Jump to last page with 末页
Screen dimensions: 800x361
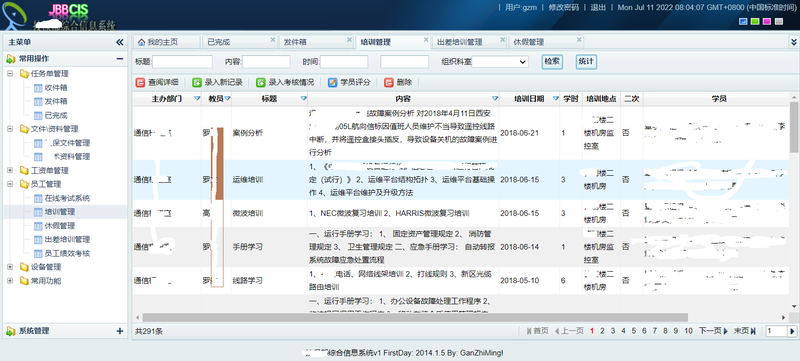[745, 331]
